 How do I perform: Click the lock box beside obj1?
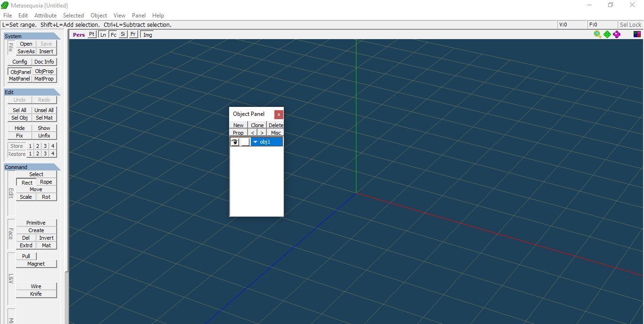[245, 142]
